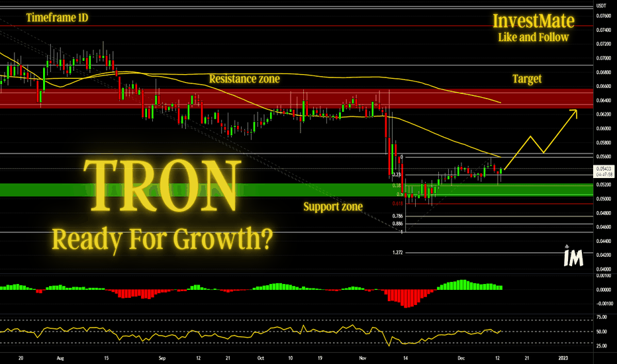Click the 'Dec' date on time axis
This screenshot has width=617, height=364.
point(461,358)
